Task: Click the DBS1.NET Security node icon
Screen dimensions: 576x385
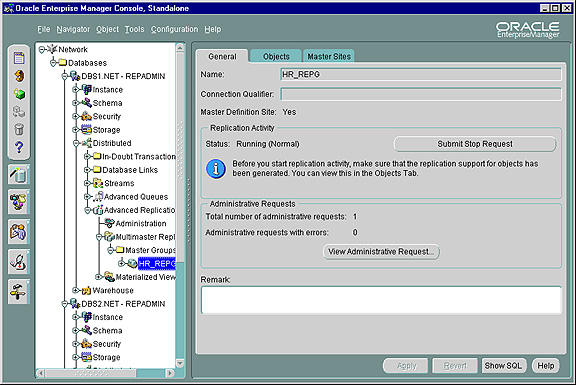Action: (87, 116)
